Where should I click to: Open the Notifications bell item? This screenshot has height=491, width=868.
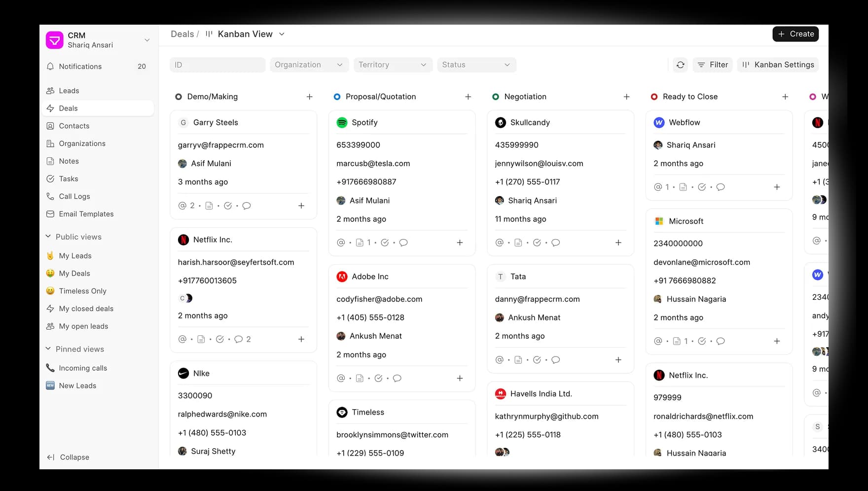point(98,67)
